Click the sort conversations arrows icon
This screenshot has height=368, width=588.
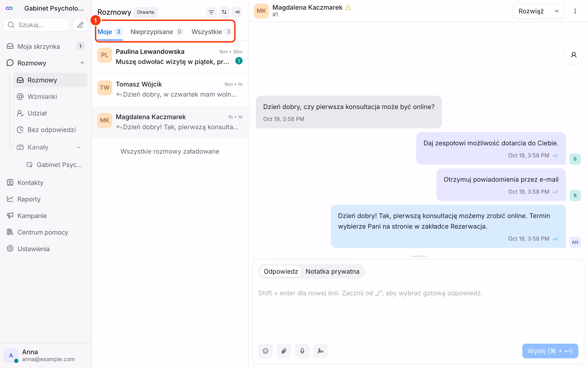point(224,12)
